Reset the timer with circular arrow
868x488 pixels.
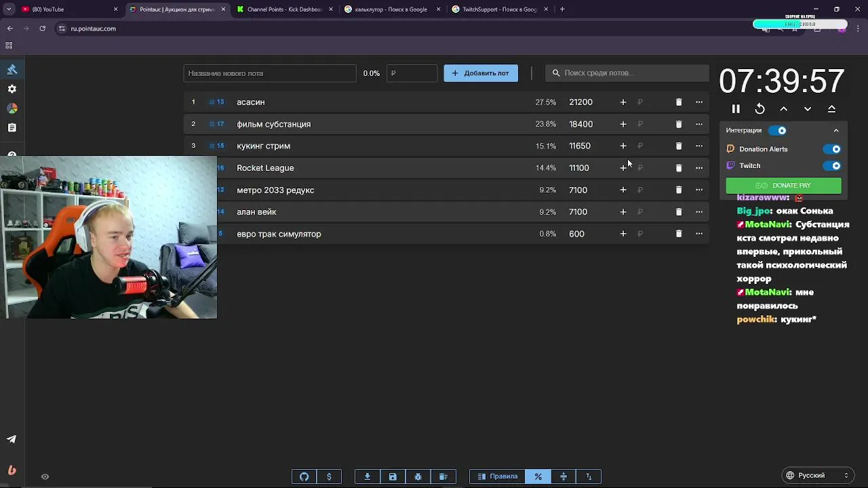(x=759, y=108)
